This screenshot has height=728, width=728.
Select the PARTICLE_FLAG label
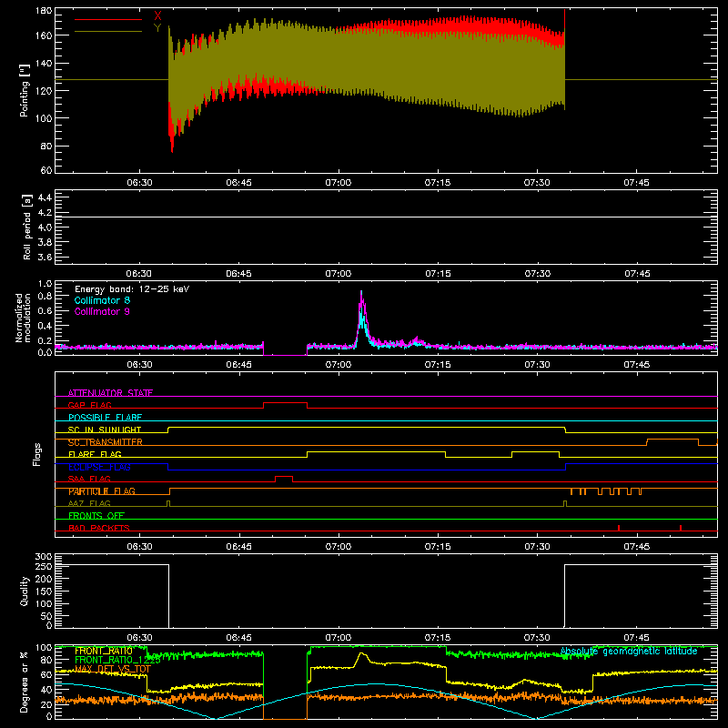[102, 491]
